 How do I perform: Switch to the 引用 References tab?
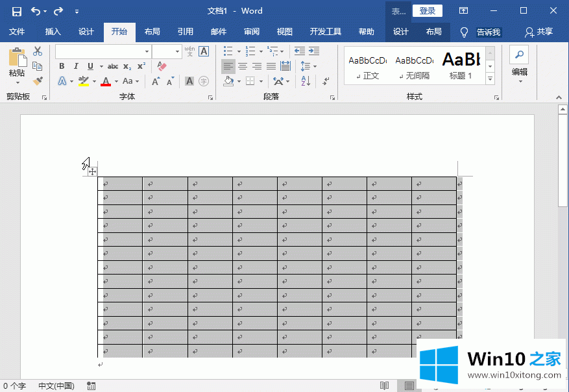pos(186,32)
